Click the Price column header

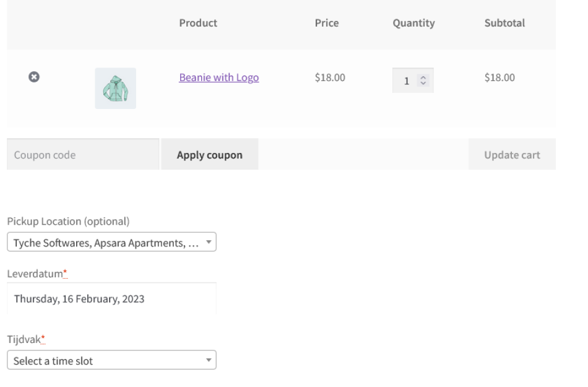[327, 23]
